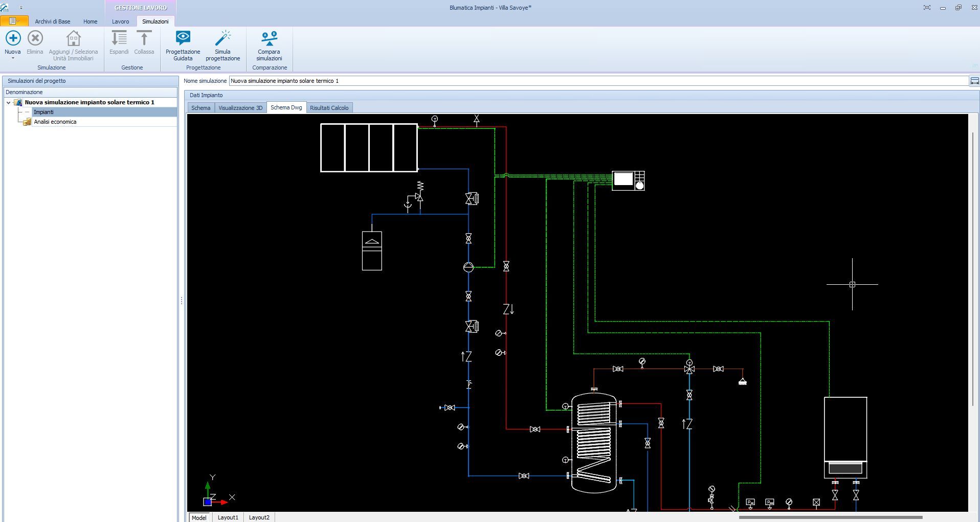
Task: Click the drawing's horizontal scrollbar
Action: (830, 517)
